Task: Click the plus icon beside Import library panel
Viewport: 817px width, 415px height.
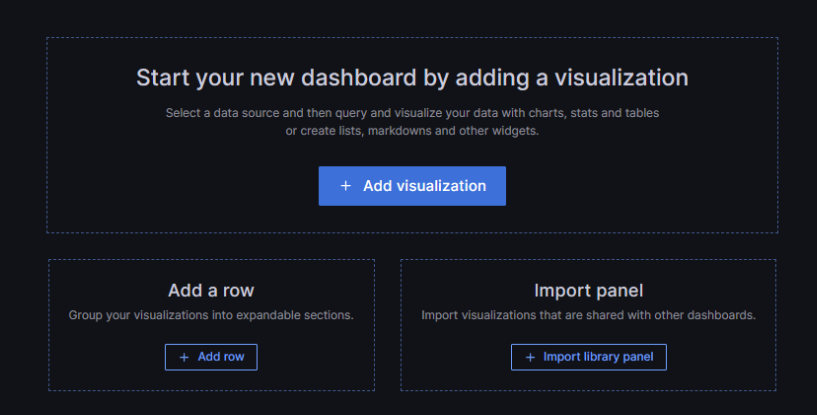Action: [x=530, y=357]
